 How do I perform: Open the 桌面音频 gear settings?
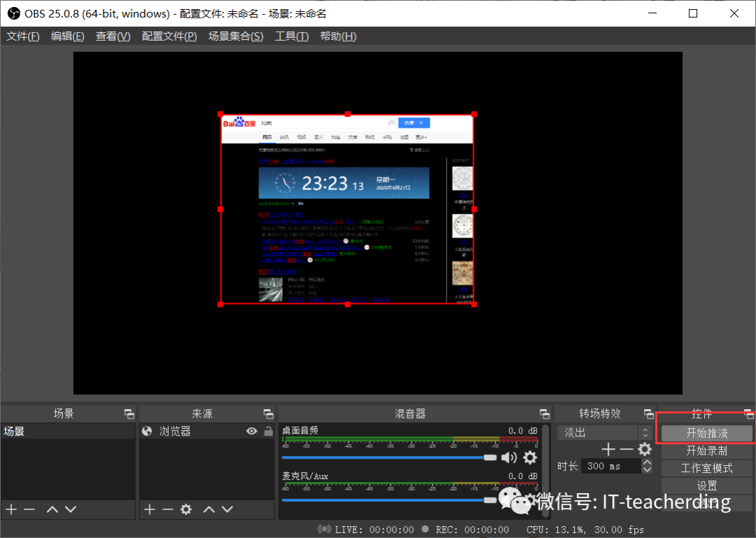(x=530, y=457)
